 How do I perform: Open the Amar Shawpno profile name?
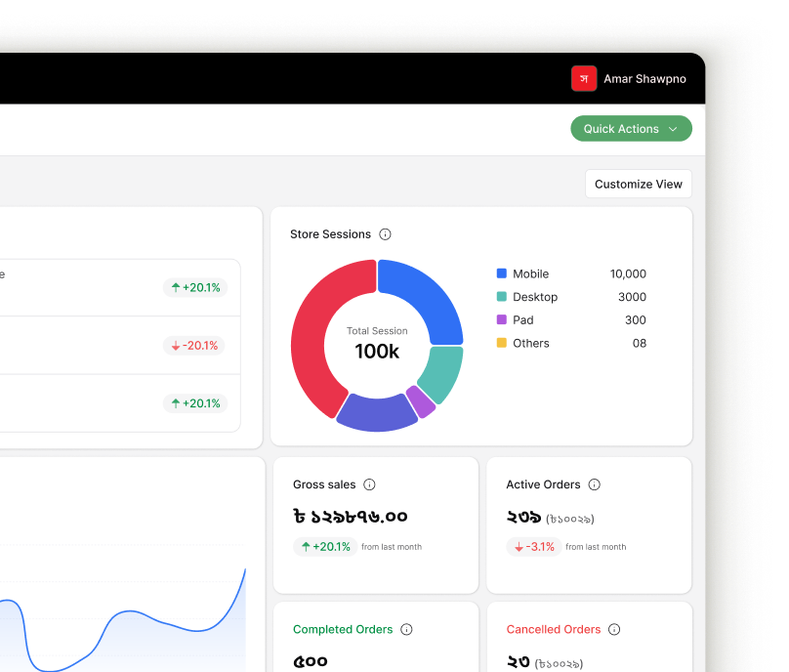pos(644,79)
